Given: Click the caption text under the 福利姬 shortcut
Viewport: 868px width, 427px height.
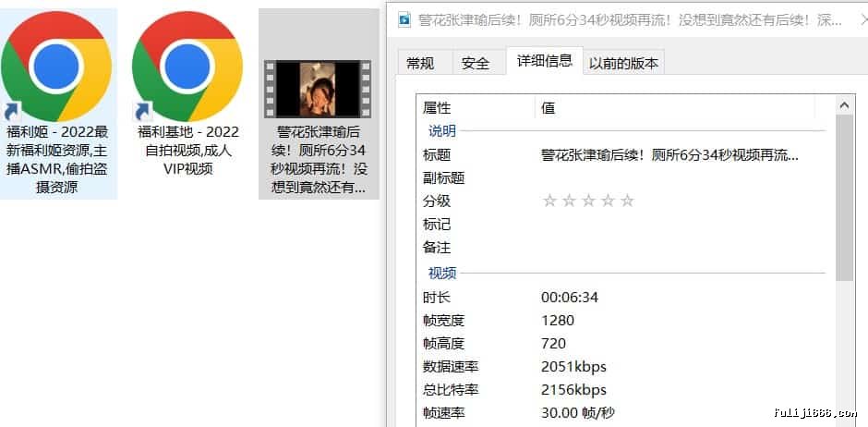Looking at the screenshot, I should (x=57, y=160).
